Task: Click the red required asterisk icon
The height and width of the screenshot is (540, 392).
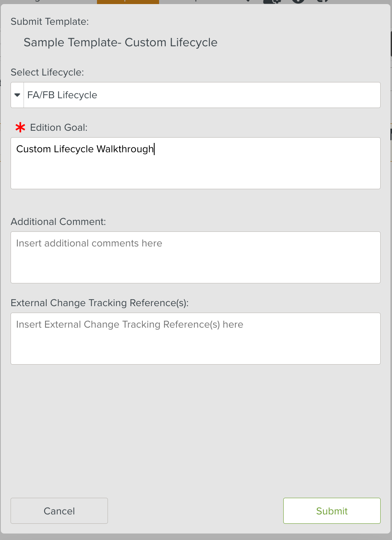Action: point(20,127)
